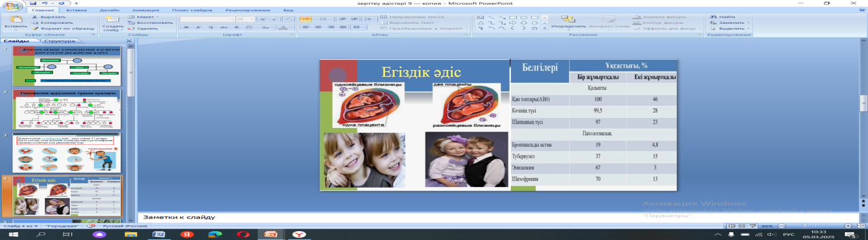The width and height of the screenshot is (868, 240).
Task: Click the Вставить paste button
Action: pos(15,23)
